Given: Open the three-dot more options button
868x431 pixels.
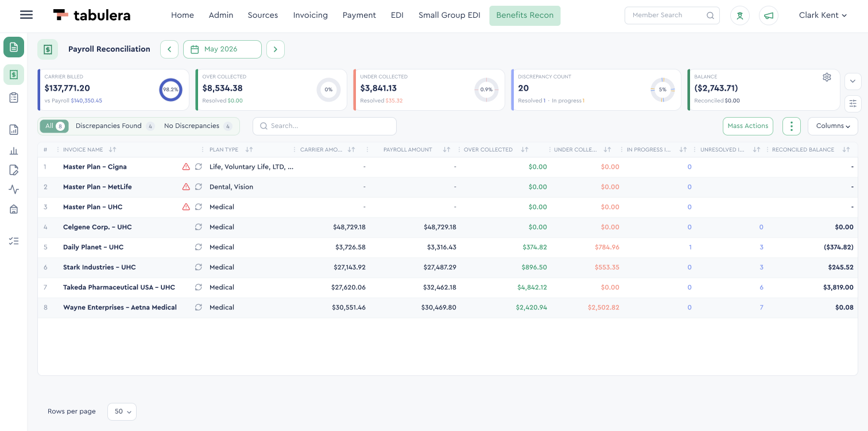Looking at the screenshot, I should pos(792,126).
